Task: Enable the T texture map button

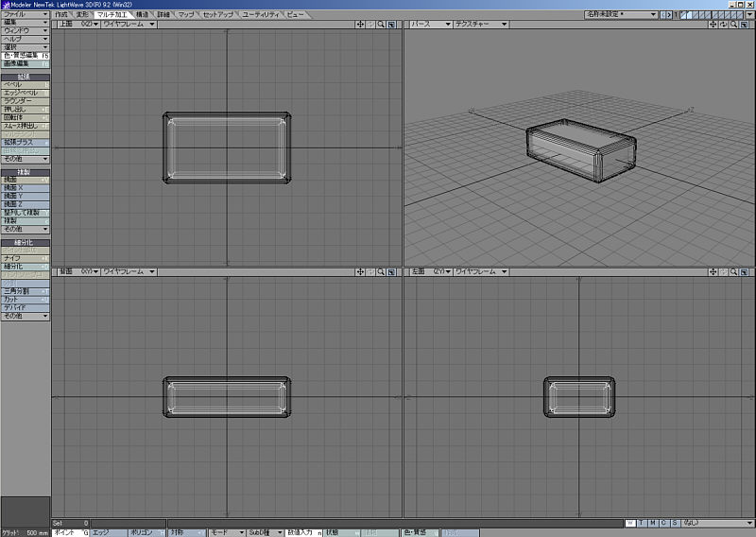Action: (641, 522)
